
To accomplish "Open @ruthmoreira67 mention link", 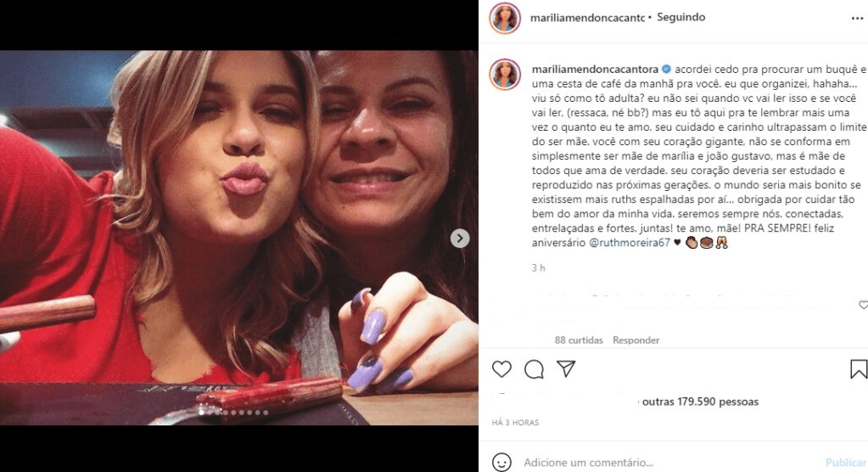I will pos(630,243).
